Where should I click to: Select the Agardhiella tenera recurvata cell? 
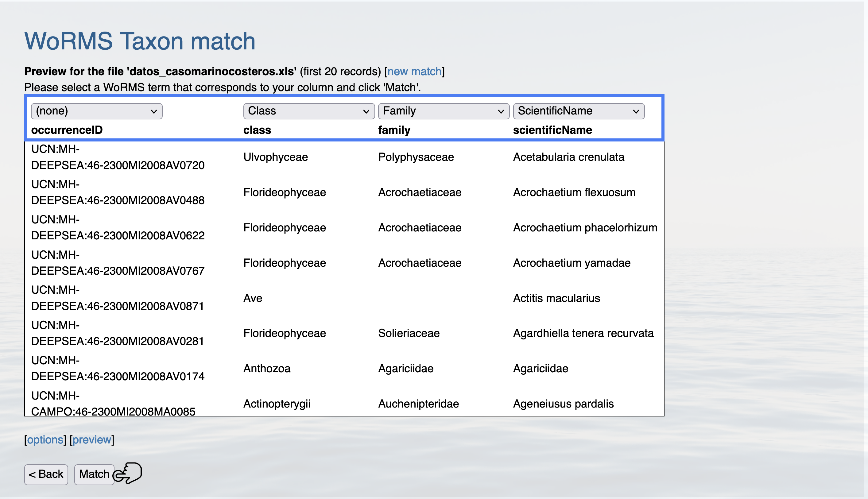(583, 333)
